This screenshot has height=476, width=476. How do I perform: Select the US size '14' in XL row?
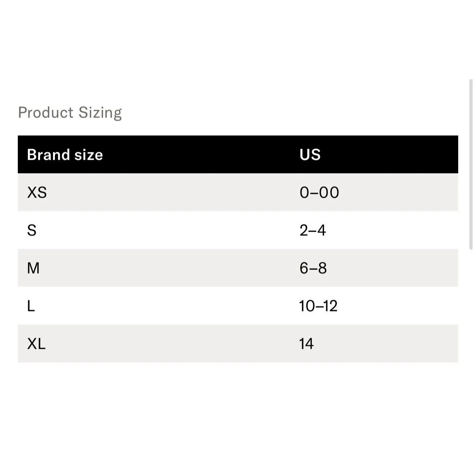point(307,344)
